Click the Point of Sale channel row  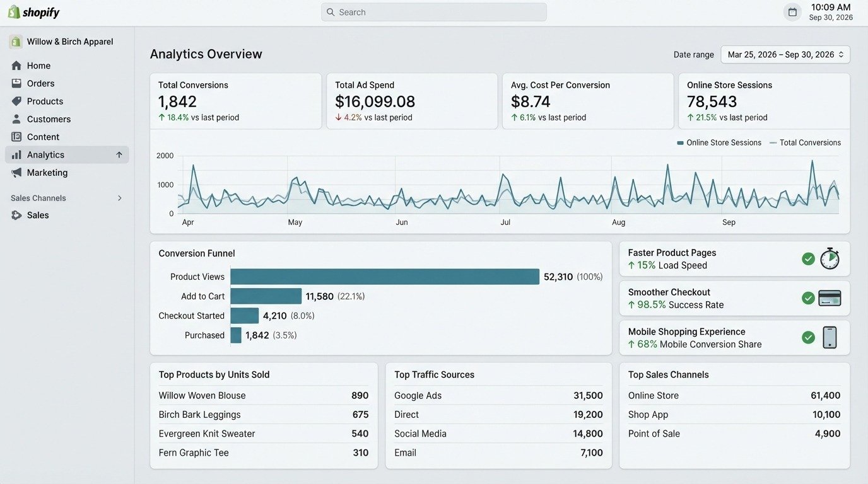(x=734, y=434)
